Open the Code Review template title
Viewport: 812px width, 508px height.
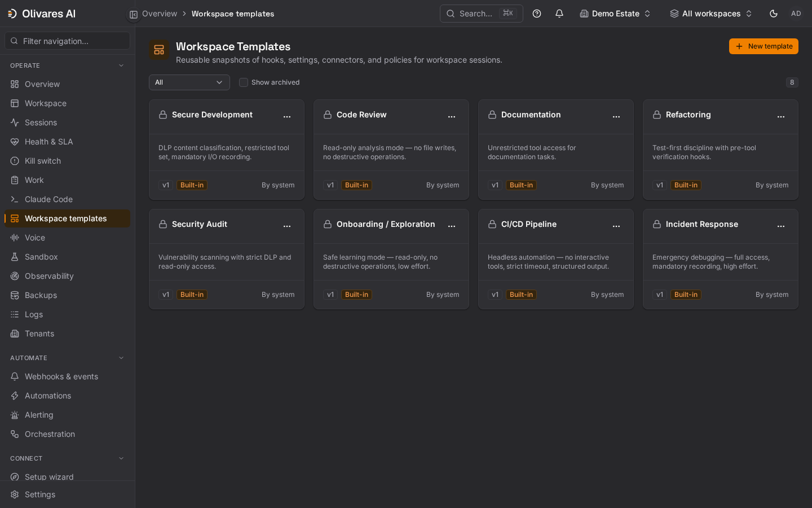[361, 115]
